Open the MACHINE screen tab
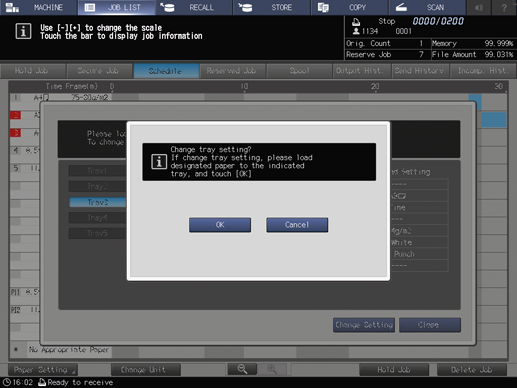The width and height of the screenshot is (517, 388). tap(39, 7)
